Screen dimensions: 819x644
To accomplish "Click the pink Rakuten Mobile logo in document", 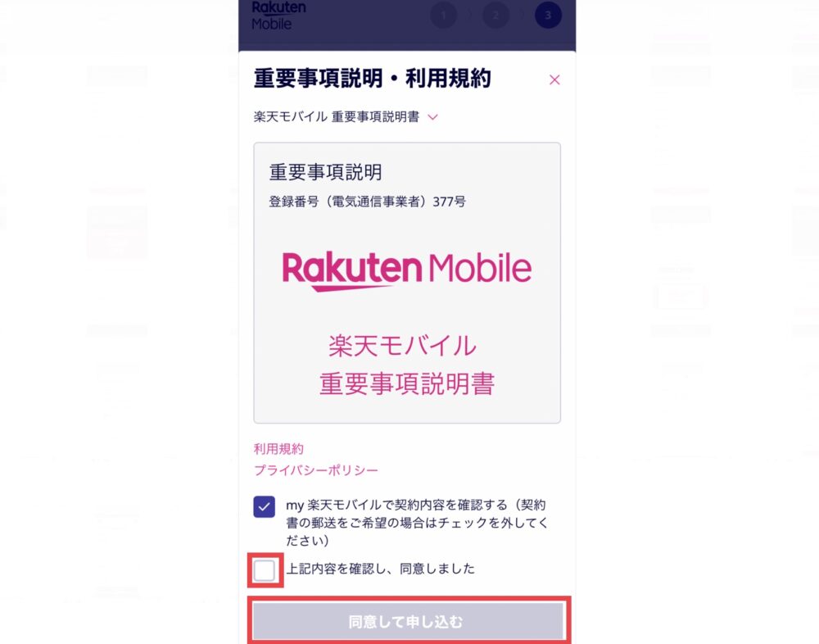I will click(x=407, y=270).
